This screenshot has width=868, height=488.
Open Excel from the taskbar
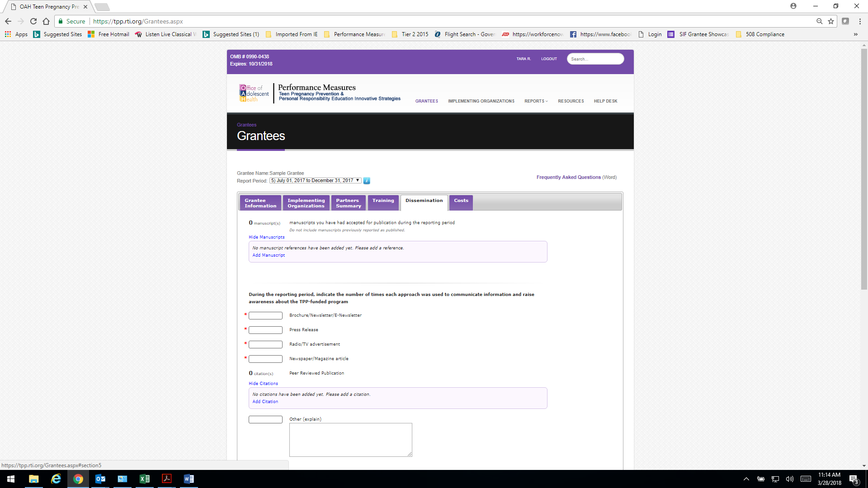click(x=145, y=479)
